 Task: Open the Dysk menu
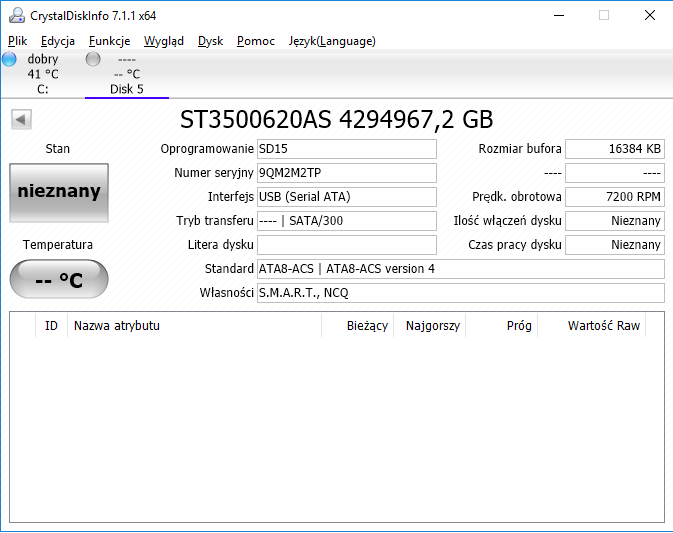(x=210, y=41)
